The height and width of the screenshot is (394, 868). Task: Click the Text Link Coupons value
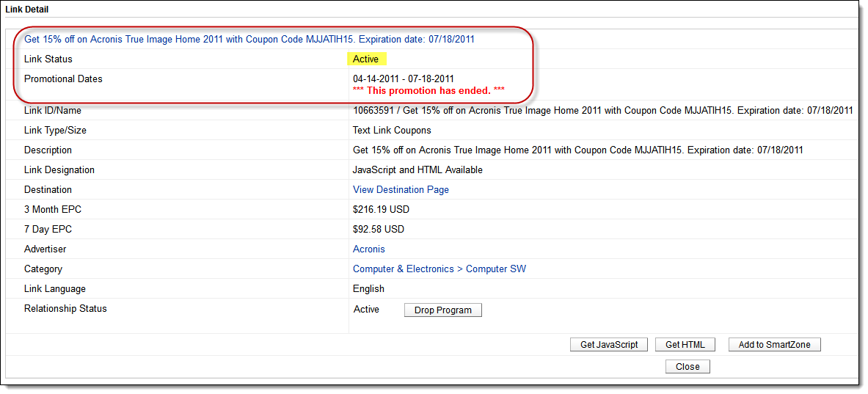coord(392,131)
